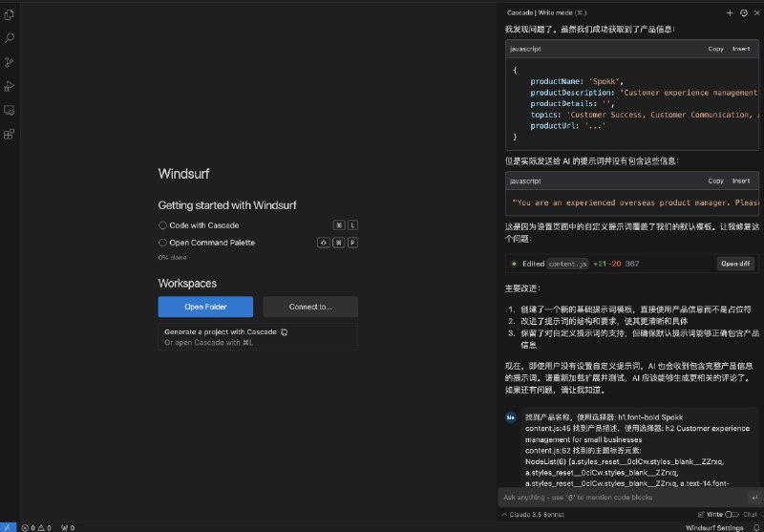
Task: Click the Write pencil icon
Action: [x=701, y=515]
